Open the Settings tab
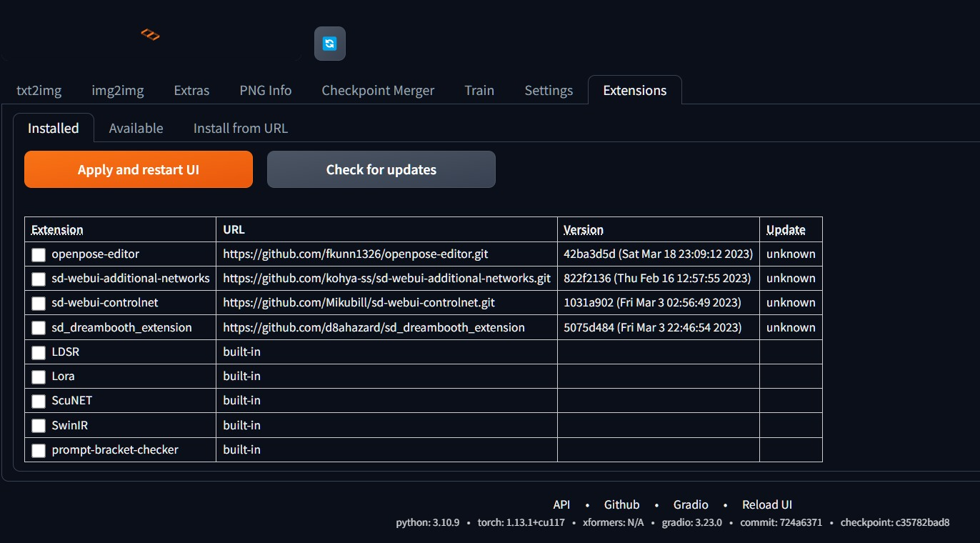The height and width of the screenshot is (543, 980). 548,90
